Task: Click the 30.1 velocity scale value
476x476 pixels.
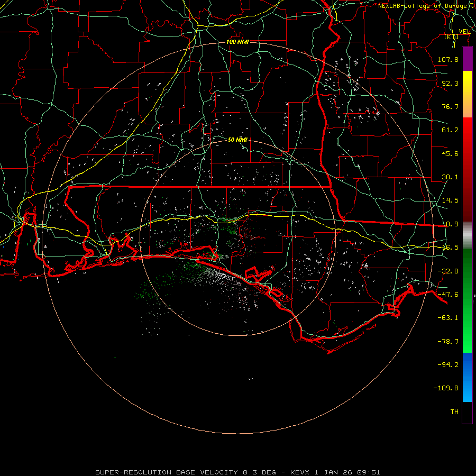Action: pos(450,177)
